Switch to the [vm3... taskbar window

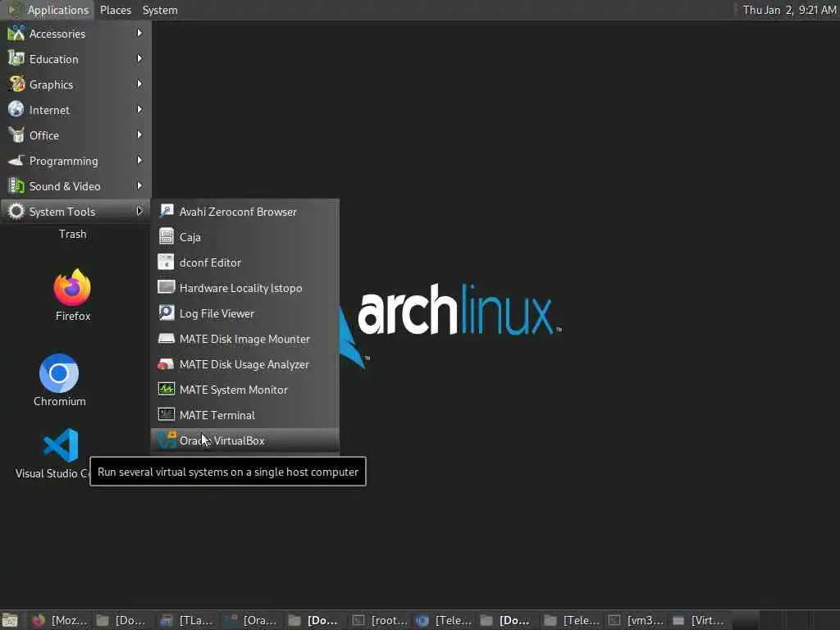click(x=637, y=620)
